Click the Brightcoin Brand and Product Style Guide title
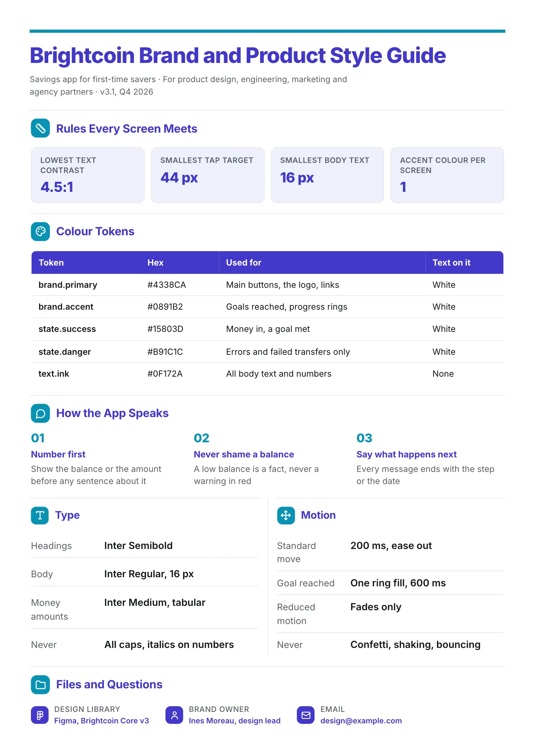This screenshot has height=756, width=535. point(238,56)
